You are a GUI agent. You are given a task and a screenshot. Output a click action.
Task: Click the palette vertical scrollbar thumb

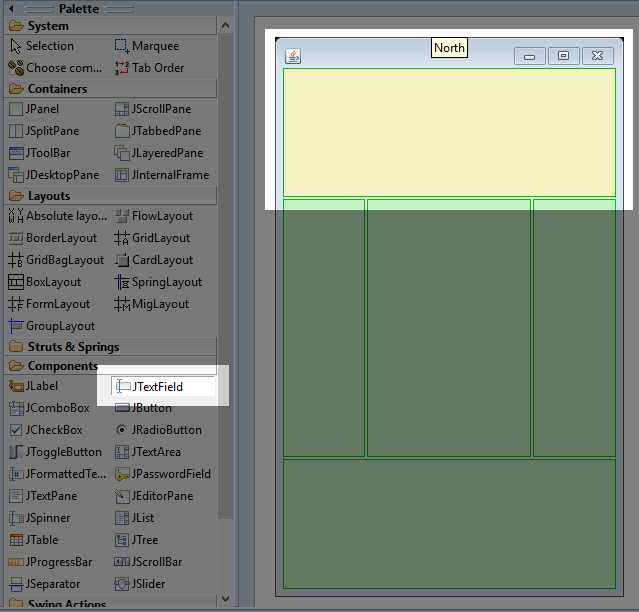pos(225,277)
